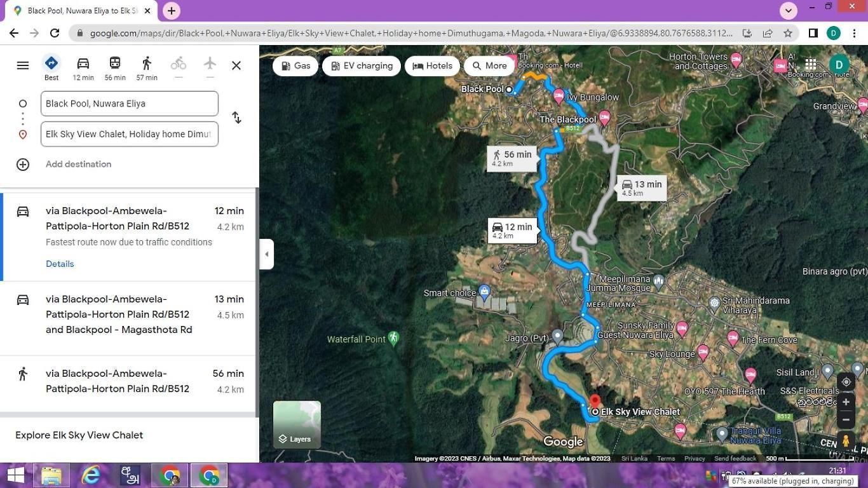The height and width of the screenshot is (488, 868).
Task: Select the Best travel mode
Action: [x=51, y=67]
